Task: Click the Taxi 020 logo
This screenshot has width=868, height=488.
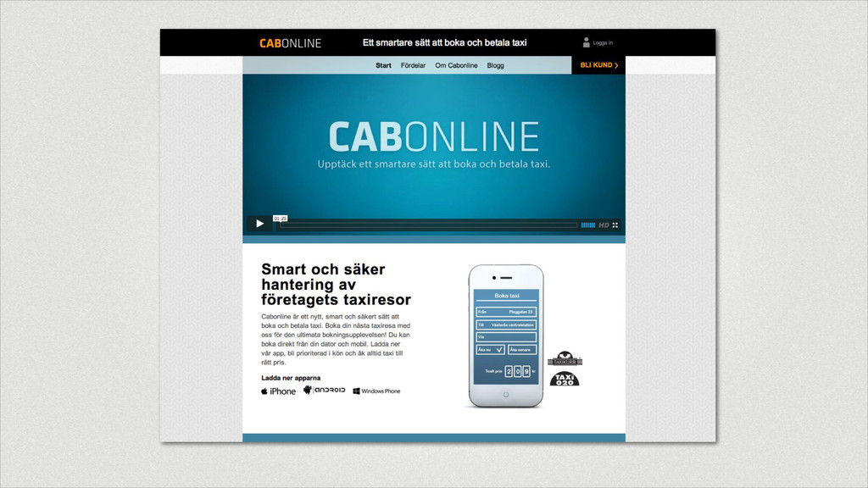Action: pos(565,379)
